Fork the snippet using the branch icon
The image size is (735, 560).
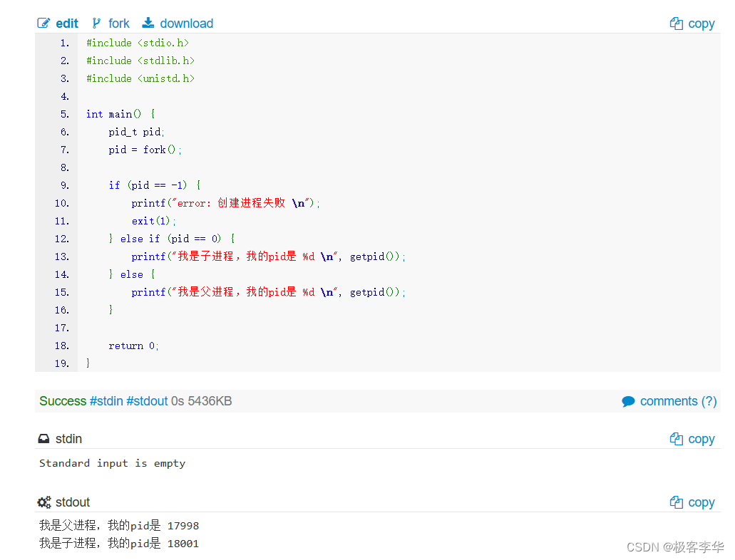tap(97, 23)
